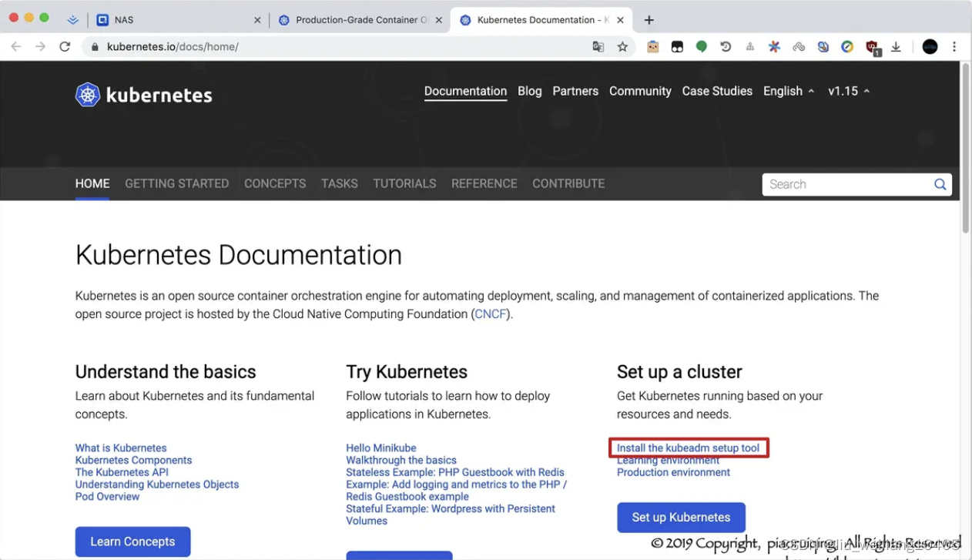972x560 pixels.
Task: Open the Production environment link
Action: [x=673, y=472]
